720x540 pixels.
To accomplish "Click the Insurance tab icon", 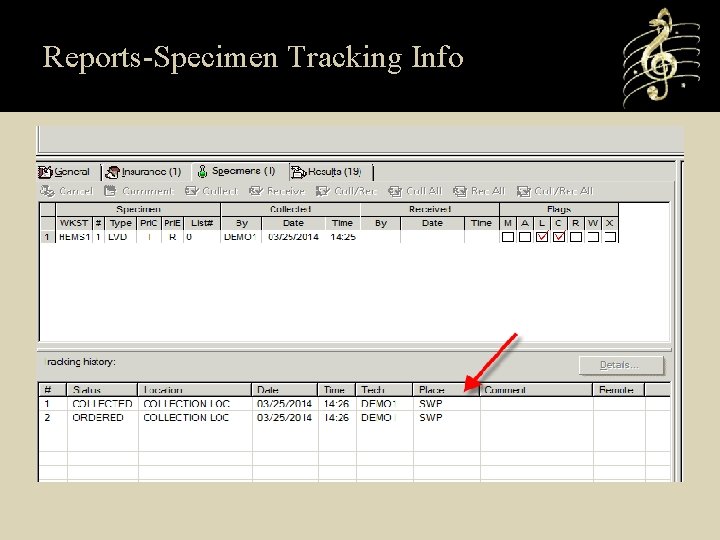I will click(112, 172).
